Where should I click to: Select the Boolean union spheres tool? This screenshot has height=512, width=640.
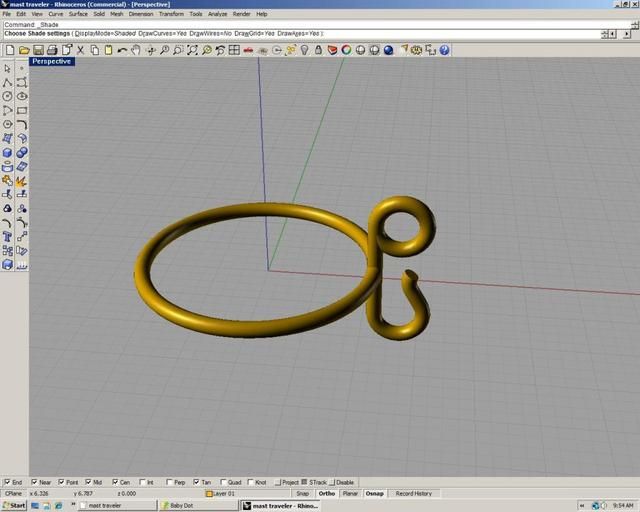tap(22, 153)
